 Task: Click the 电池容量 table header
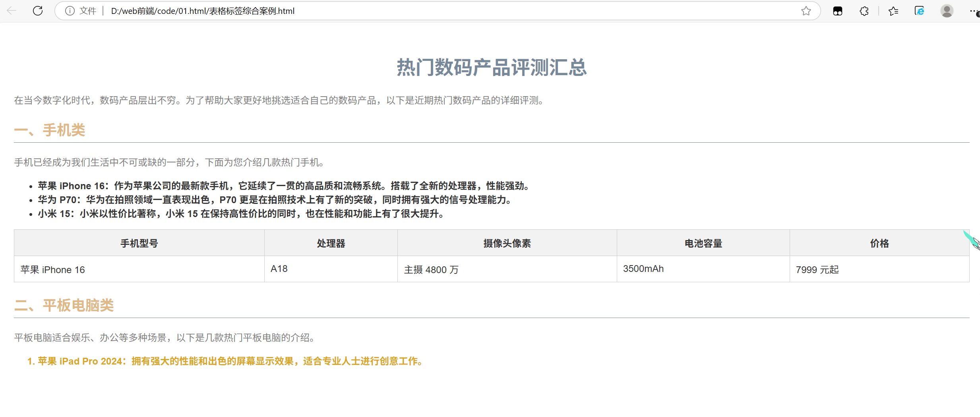click(703, 243)
